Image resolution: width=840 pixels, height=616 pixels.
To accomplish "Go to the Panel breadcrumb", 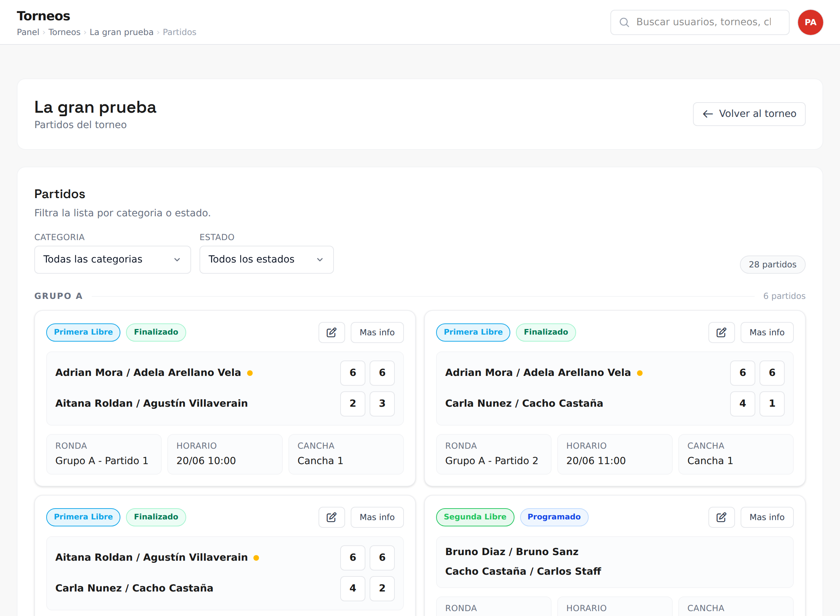I will (x=28, y=32).
